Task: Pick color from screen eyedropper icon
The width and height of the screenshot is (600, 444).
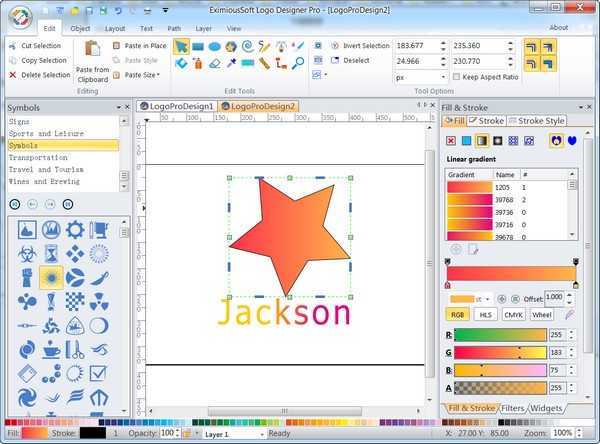Action: [569, 315]
